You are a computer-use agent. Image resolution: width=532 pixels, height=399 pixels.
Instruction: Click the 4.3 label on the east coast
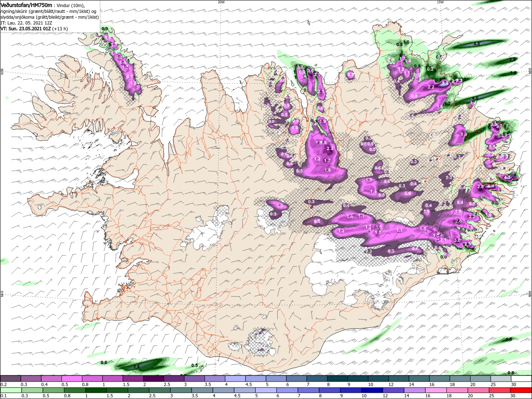pos(507,177)
